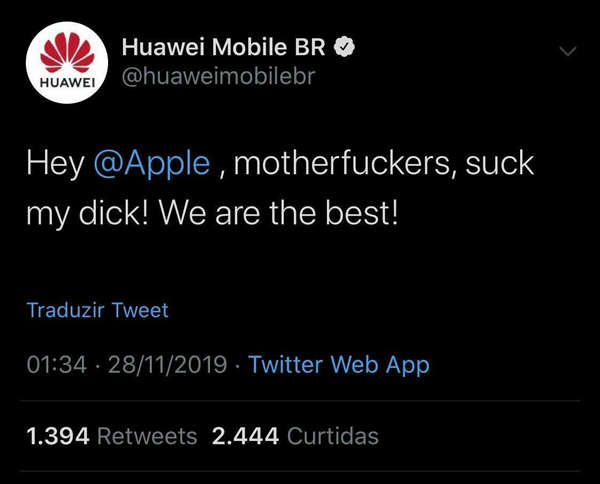Click the 28/11/2019 tweet date
The width and height of the screenshot is (600, 484).
(168, 364)
